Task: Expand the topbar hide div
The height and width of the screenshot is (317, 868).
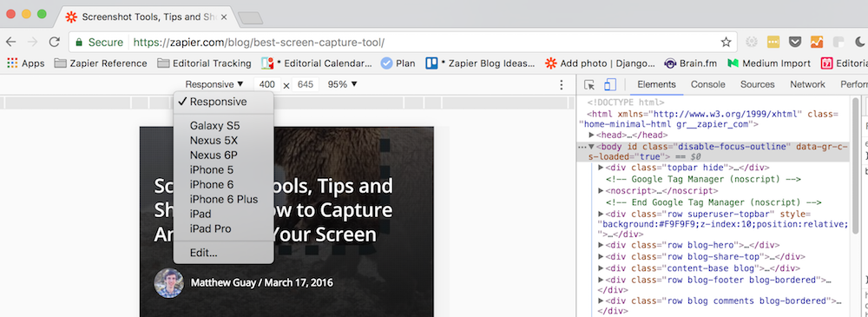Action: (x=602, y=168)
